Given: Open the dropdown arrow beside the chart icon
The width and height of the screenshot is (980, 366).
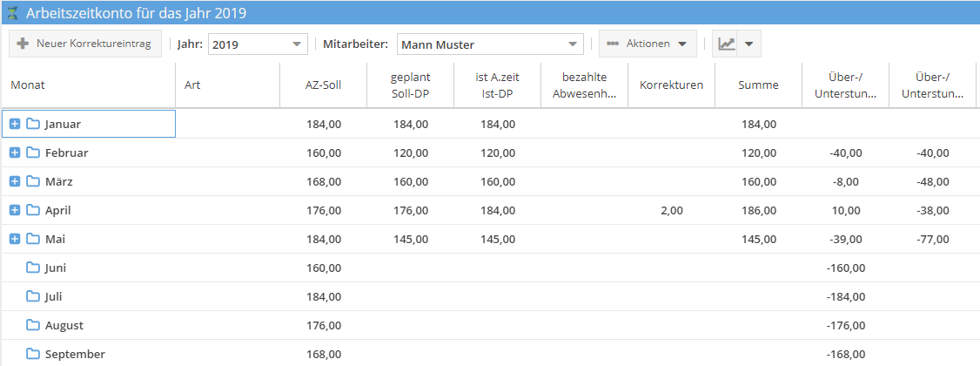Looking at the screenshot, I should 748,44.
